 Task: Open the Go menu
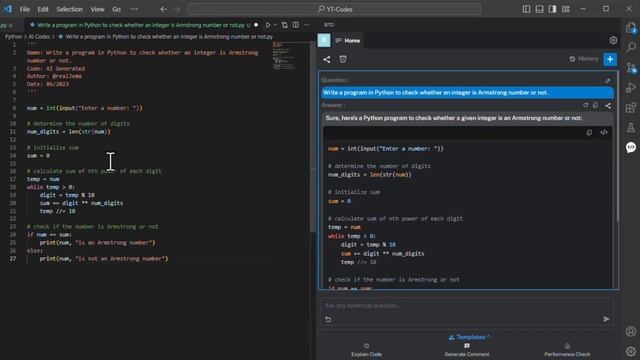pos(116,9)
